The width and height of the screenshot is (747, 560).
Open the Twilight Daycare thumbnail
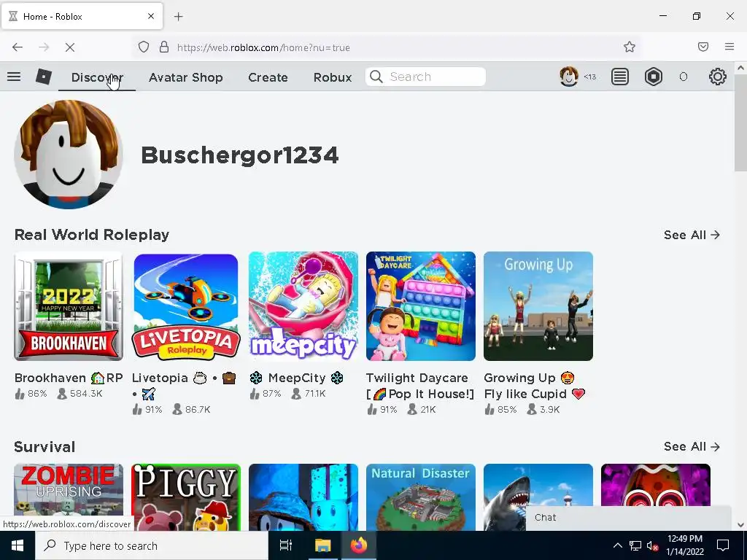tap(421, 306)
